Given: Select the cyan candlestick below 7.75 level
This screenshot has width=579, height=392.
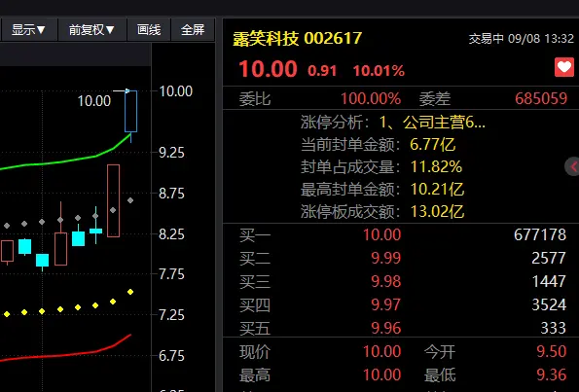Looking at the screenshot, I should tap(43, 261).
